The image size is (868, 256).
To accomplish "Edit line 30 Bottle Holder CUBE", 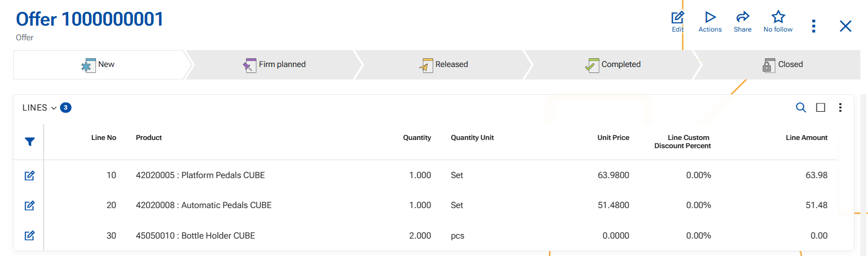I will coord(30,236).
